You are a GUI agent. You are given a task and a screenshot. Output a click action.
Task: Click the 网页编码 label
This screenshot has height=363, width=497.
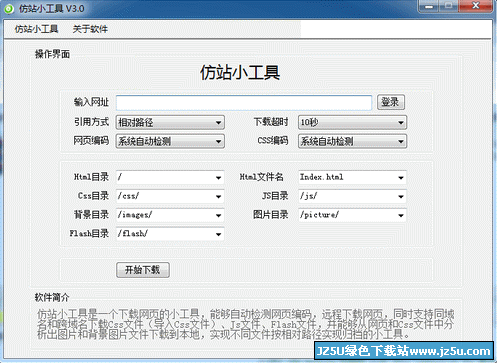(91, 141)
